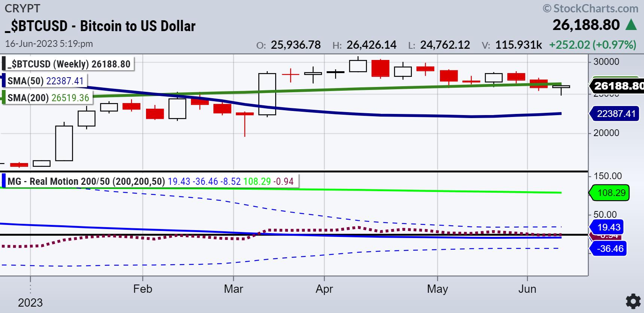Click the green color bar beside SMA(200)
Viewport: 644px width, 313px height.
coord(3,98)
